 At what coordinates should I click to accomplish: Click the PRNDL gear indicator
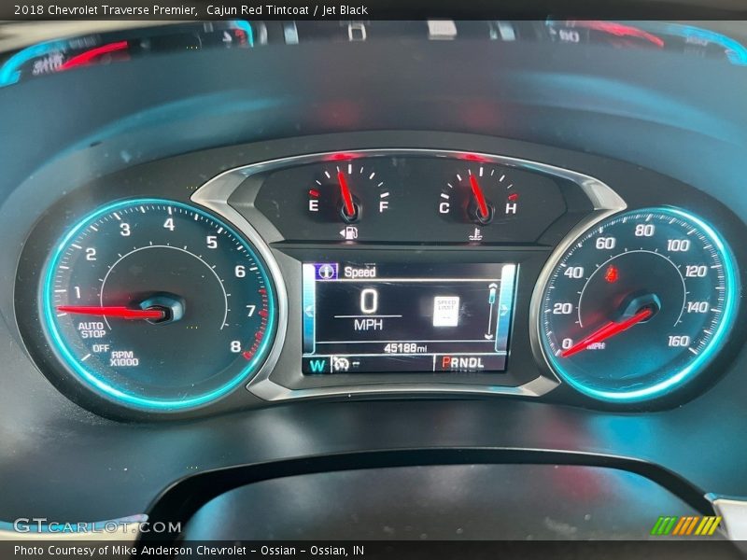[462, 363]
